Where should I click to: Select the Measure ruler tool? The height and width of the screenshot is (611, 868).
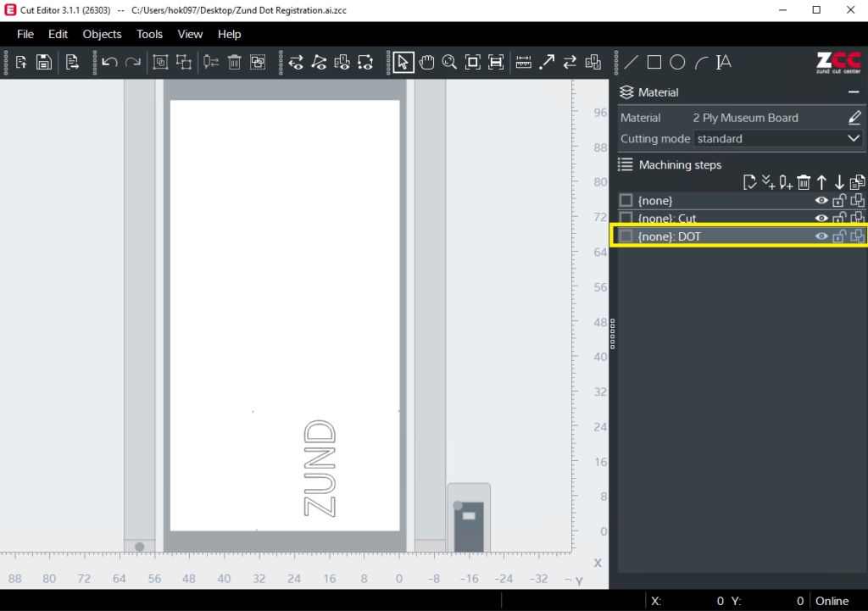point(523,62)
